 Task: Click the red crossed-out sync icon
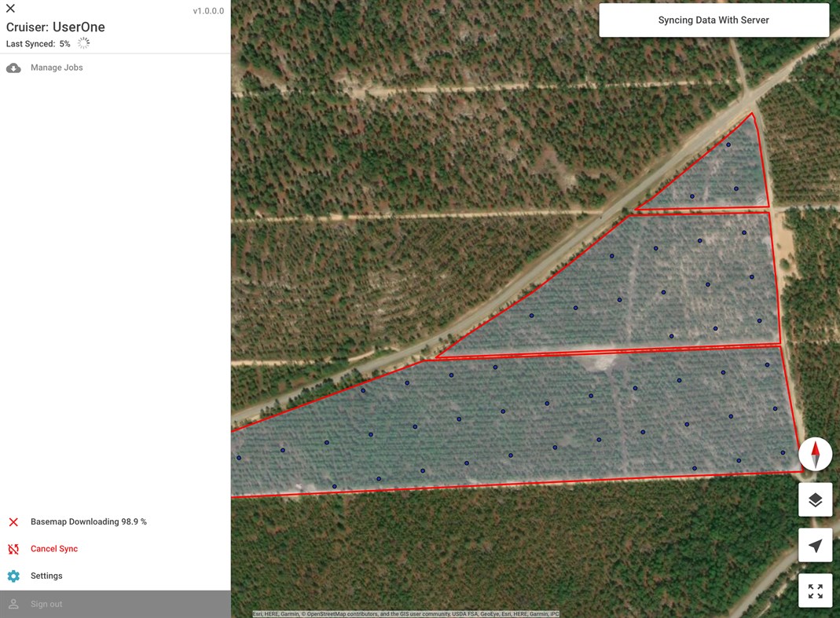tap(13, 548)
